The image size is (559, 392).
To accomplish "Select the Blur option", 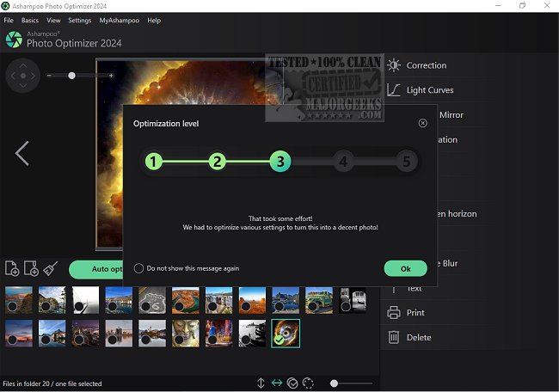I will pos(450,263).
